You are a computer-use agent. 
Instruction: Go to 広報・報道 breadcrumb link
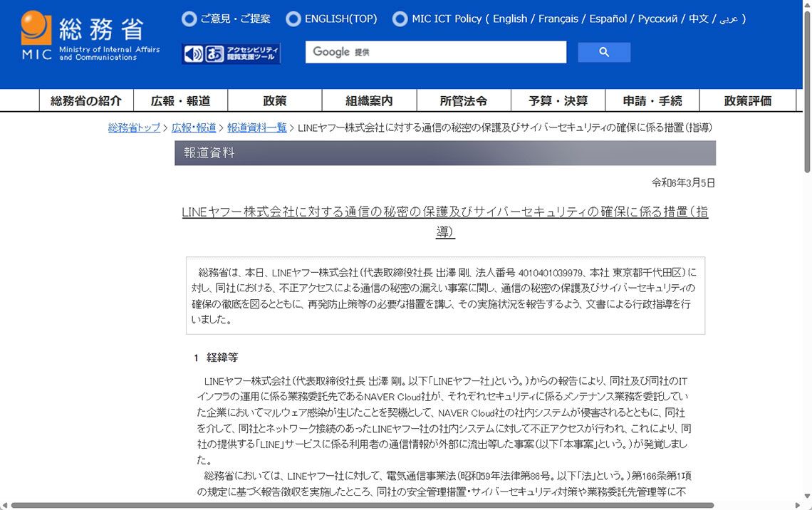pos(194,127)
